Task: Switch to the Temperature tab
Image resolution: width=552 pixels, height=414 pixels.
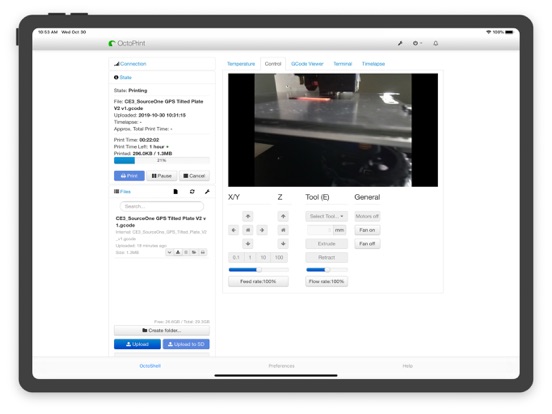Action: pyautogui.click(x=241, y=64)
